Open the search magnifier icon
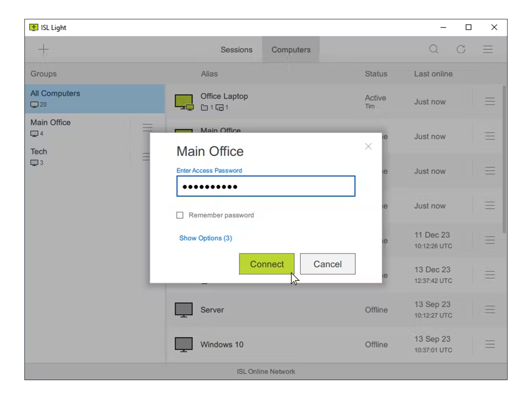Screen dimensions: 532x399 click(x=433, y=49)
